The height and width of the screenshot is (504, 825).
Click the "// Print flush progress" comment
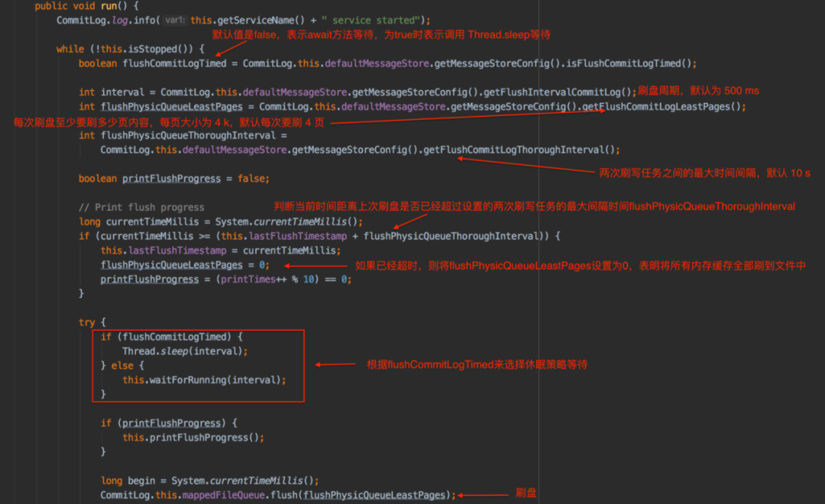141,207
